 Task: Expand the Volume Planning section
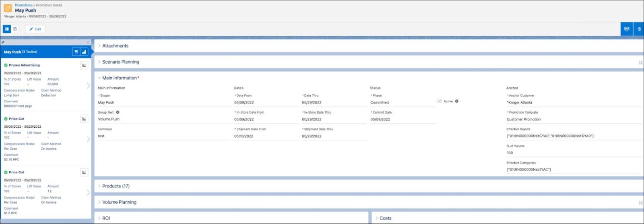click(99, 202)
